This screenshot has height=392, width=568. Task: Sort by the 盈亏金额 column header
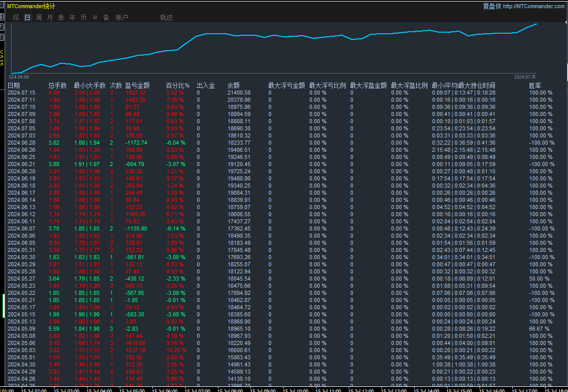click(137, 85)
